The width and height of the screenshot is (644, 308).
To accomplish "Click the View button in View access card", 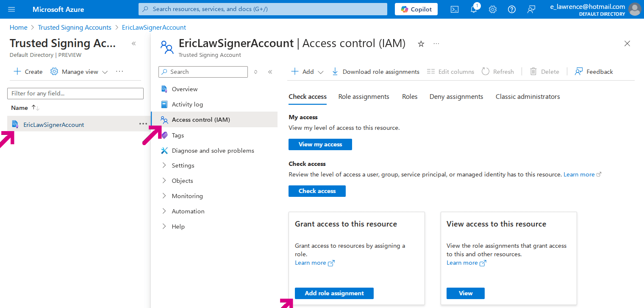I will [466, 293].
